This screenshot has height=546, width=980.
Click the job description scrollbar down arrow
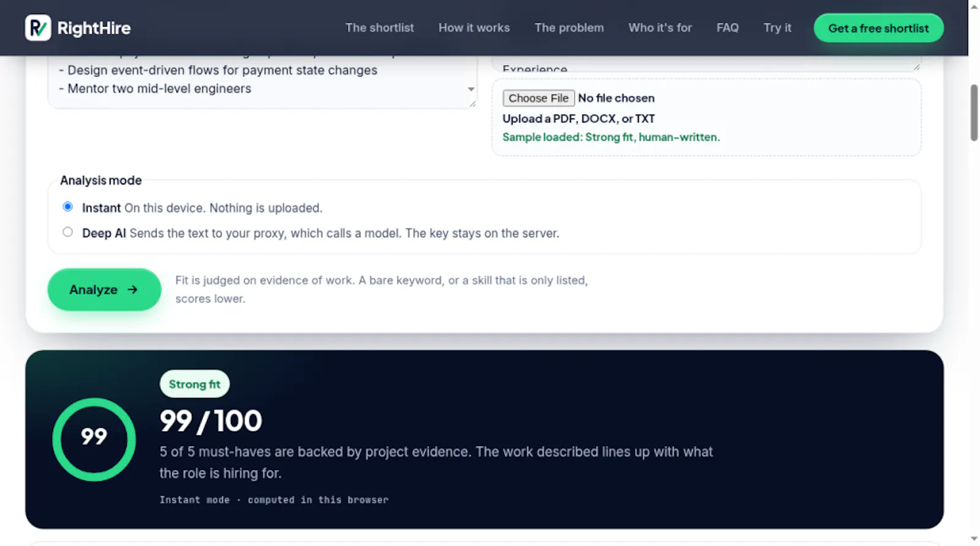tap(471, 89)
